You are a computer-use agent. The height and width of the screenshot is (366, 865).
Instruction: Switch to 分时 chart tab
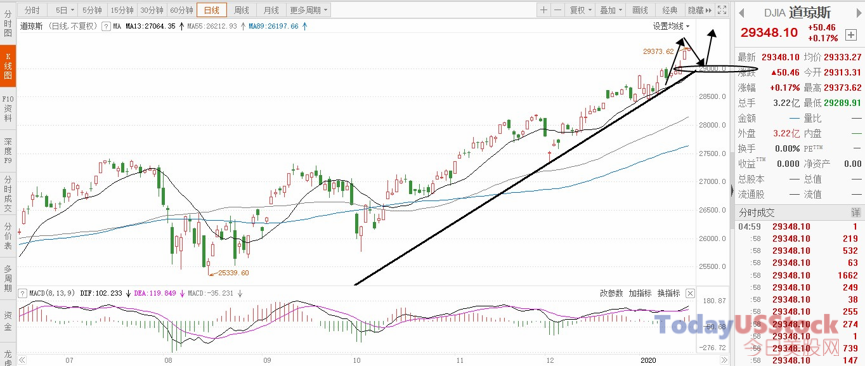tap(33, 10)
